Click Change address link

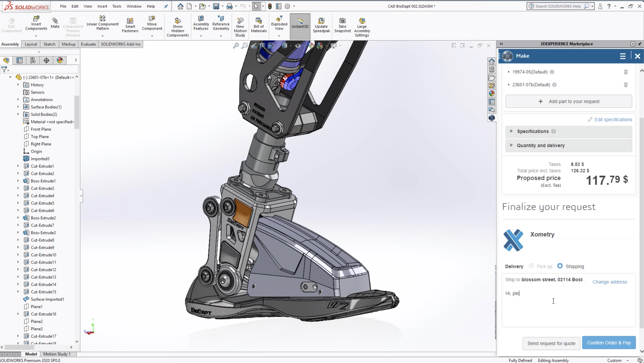(609, 282)
